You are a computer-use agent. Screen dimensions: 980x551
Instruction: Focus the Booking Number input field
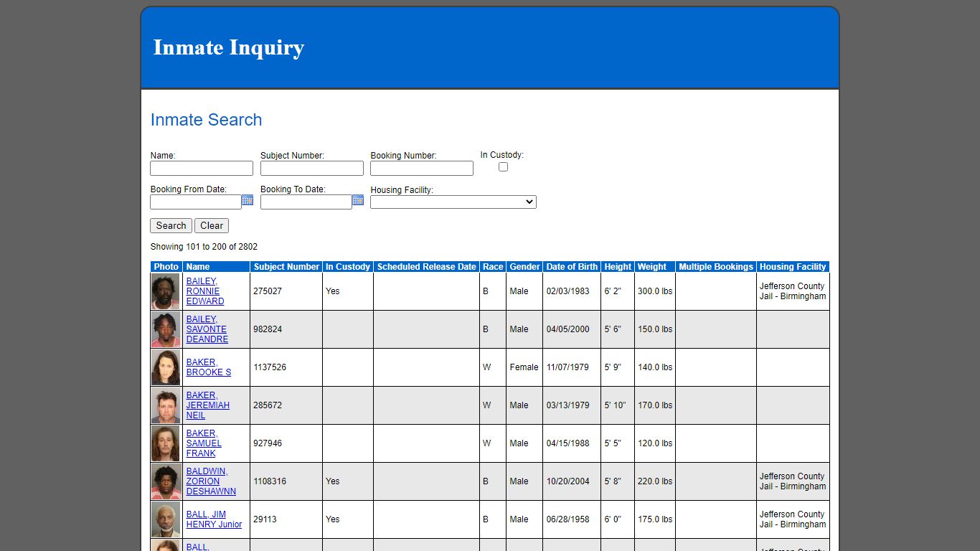(422, 169)
